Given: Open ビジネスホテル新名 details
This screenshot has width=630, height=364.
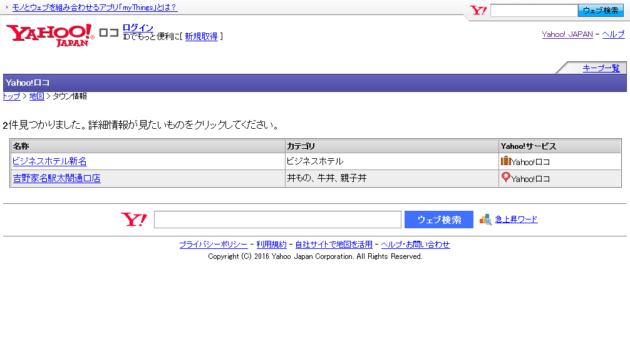Looking at the screenshot, I should [x=49, y=161].
